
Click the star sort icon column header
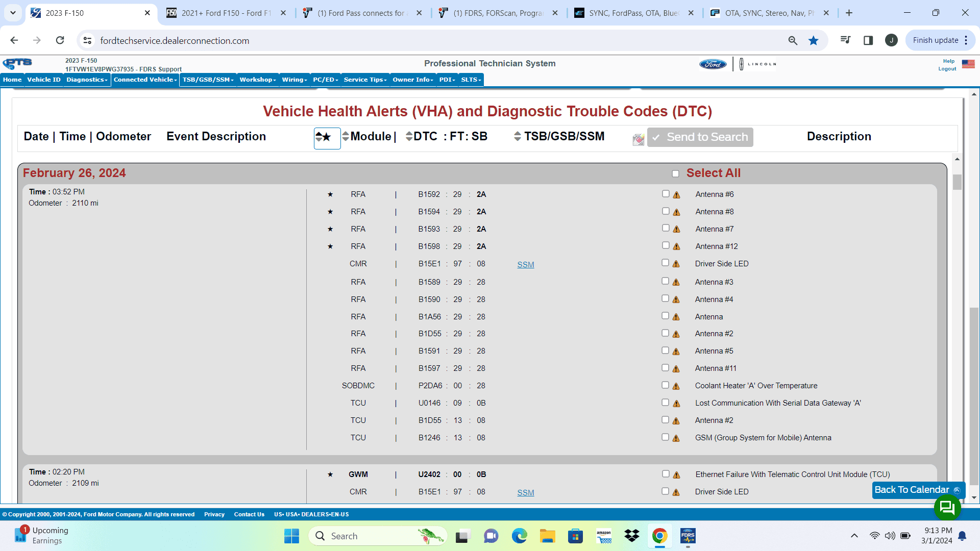pos(327,137)
